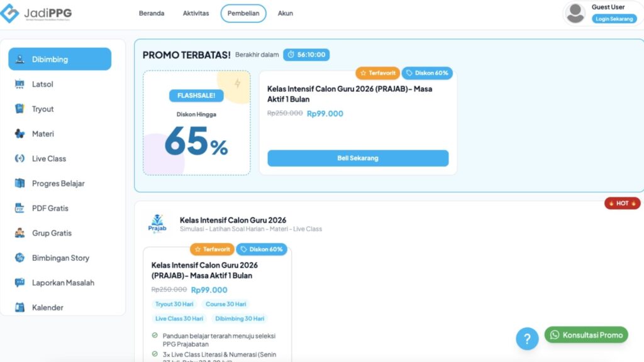The height and width of the screenshot is (362, 644).
Task: Click Konsultasi Promo WhatsApp button
Action: click(x=586, y=335)
